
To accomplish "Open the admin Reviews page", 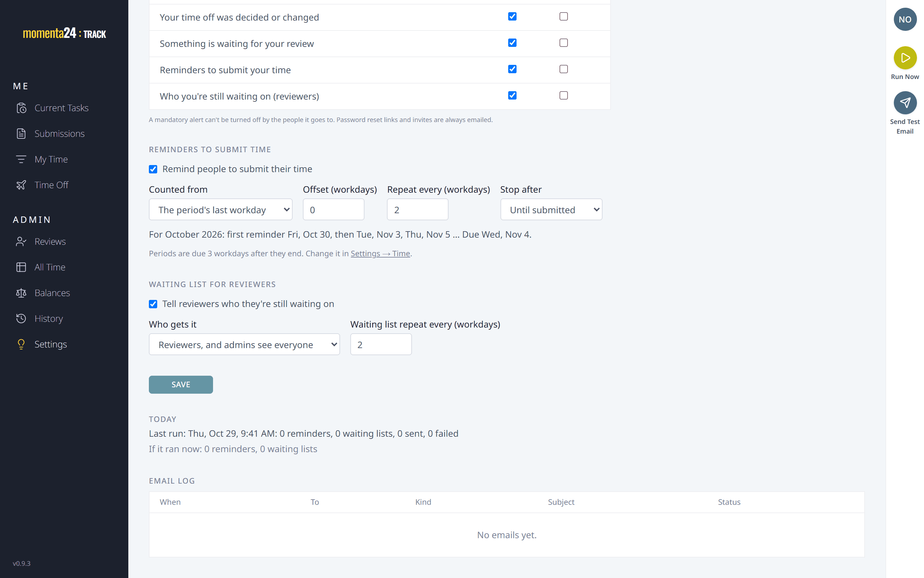I will 50,241.
